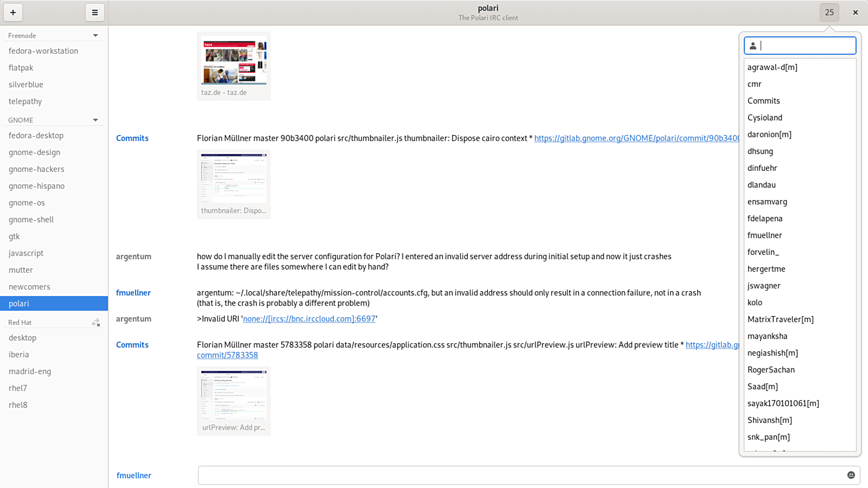Viewport: 868px width, 488px height.
Task: Open the hamburger application menu
Action: 95,12
